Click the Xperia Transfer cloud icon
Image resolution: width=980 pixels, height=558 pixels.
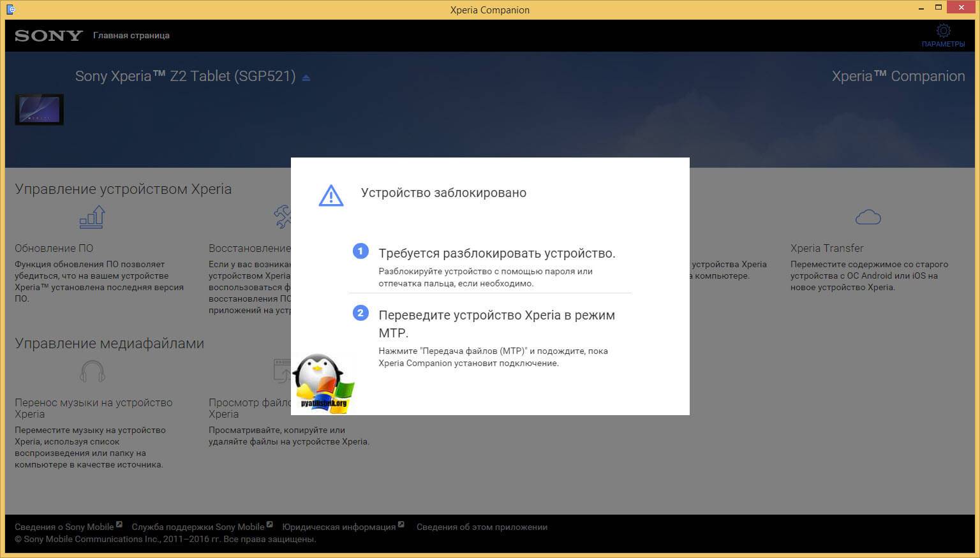pyautogui.click(x=868, y=217)
